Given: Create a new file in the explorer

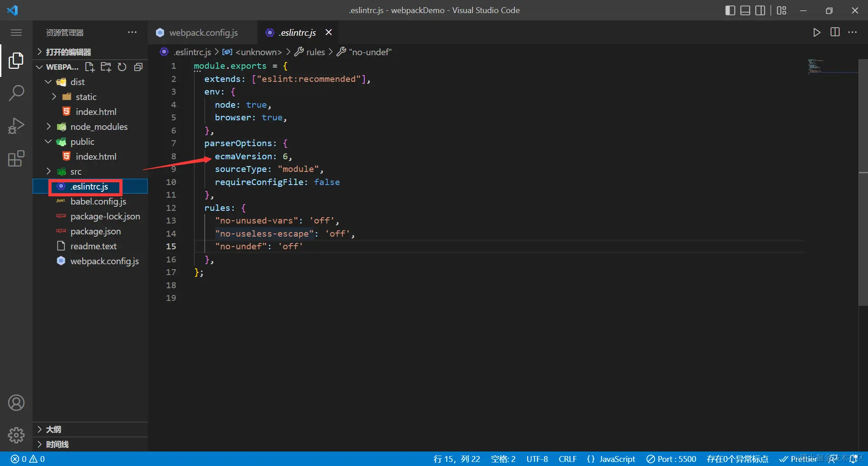Looking at the screenshot, I should [x=90, y=67].
